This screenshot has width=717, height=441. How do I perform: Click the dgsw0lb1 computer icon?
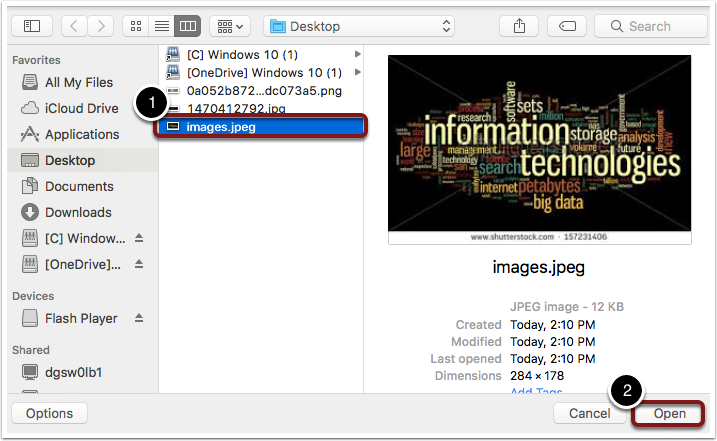(30, 372)
